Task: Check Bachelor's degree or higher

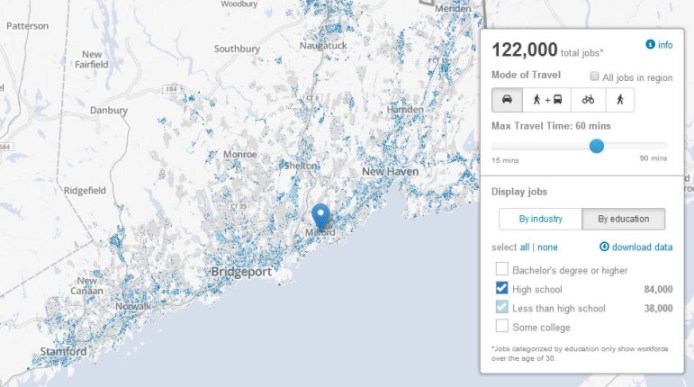Action: coord(502,269)
